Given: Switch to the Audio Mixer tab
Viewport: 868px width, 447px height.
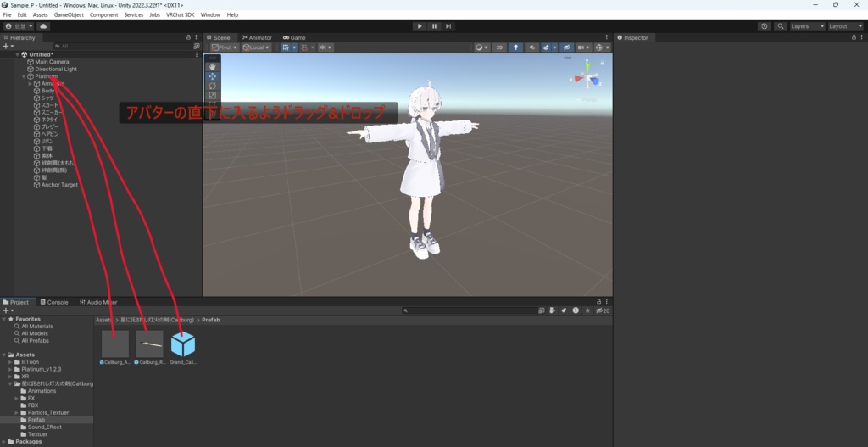Looking at the screenshot, I should tap(98, 302).
